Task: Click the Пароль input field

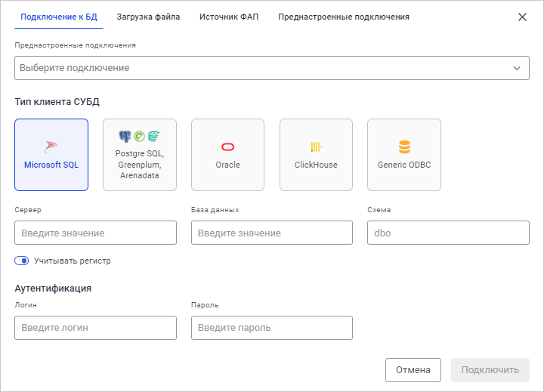Action: click(x=272, y=328)
